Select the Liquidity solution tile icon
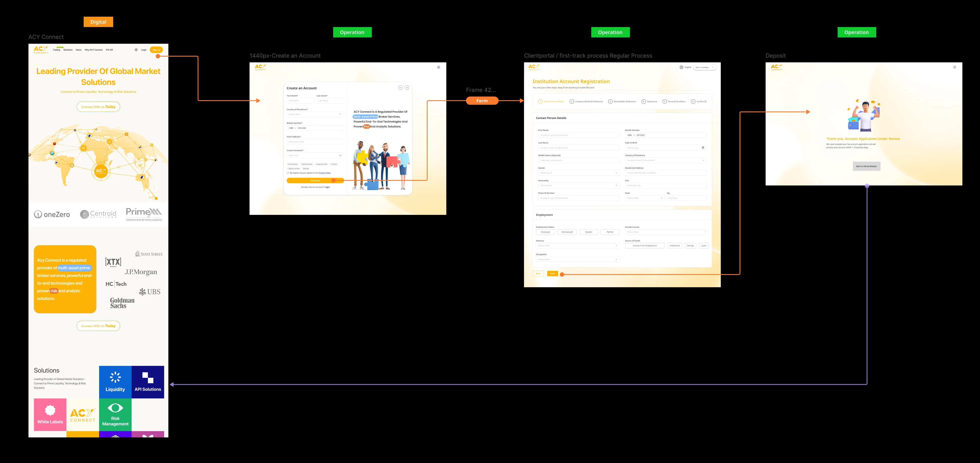Image resolution: width=980 pixels, height=463 pixels. tap(115, 377)
